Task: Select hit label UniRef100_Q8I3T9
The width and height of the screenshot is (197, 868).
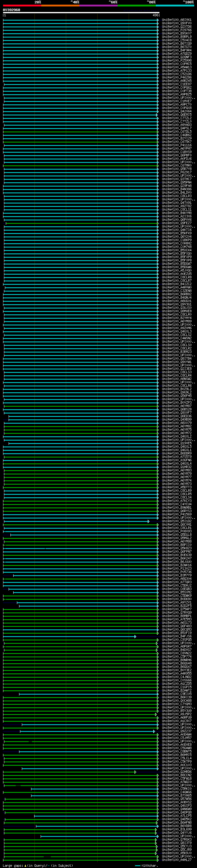Action: 176,843
